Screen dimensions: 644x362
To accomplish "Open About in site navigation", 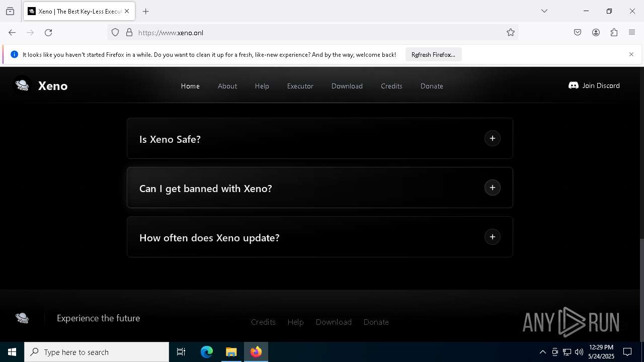I will (x=227, y=86).
